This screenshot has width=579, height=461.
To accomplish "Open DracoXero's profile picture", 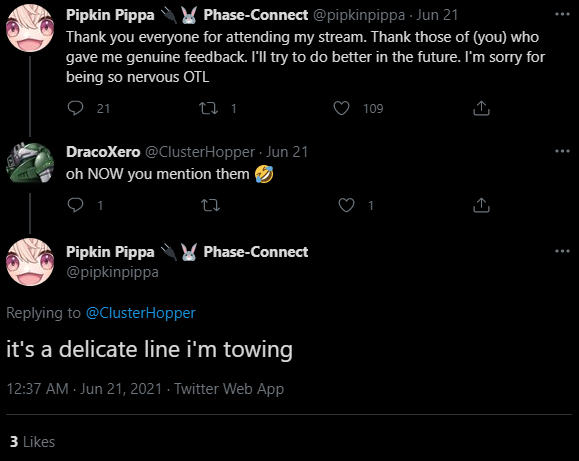I will (x=30, y=163).
